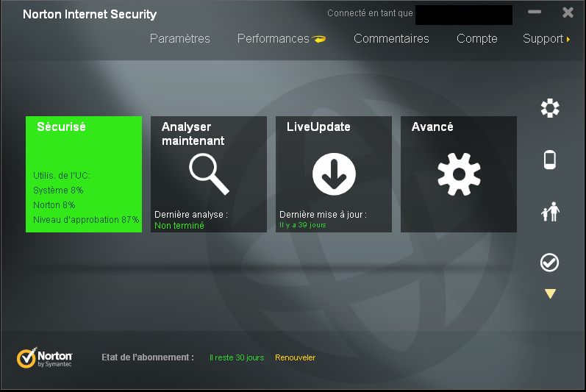Open the mobile phone sidebar icon
586x392 pixels.
(550, 160)
